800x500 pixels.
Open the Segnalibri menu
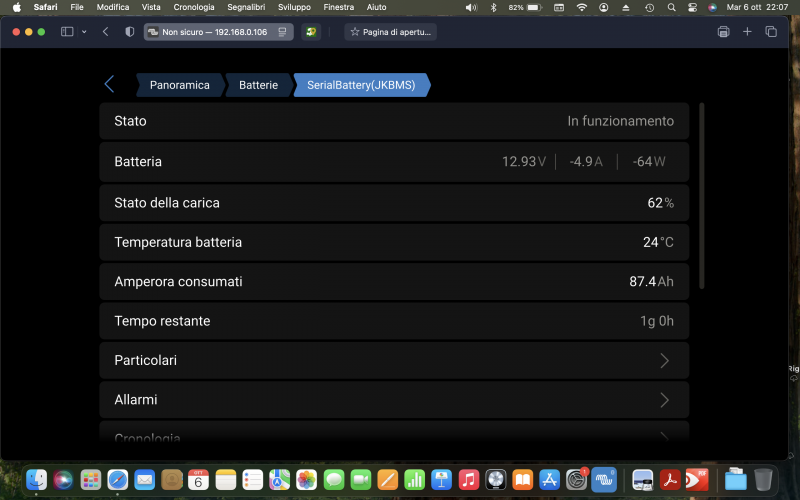(x=246, y=7)
